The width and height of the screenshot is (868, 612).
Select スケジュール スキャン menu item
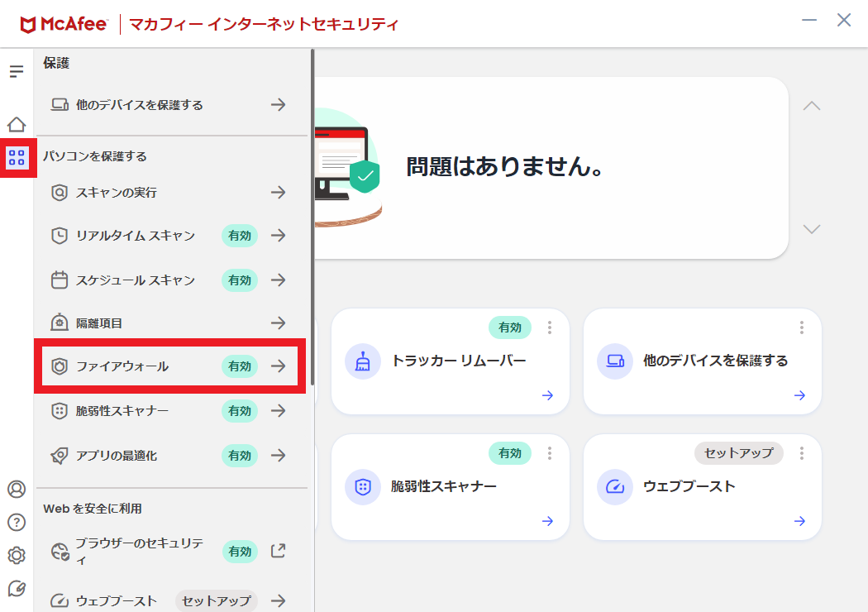click(x=170, y=280)
